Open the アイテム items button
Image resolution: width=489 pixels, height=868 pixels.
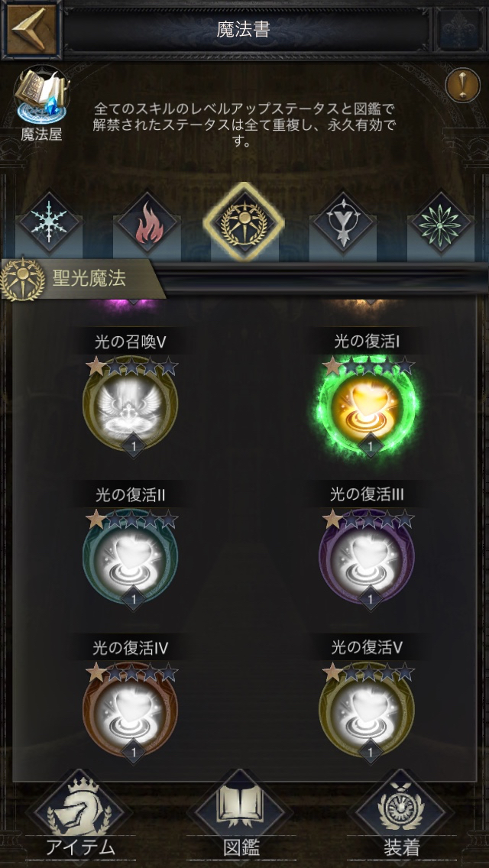tap(80, 817)
